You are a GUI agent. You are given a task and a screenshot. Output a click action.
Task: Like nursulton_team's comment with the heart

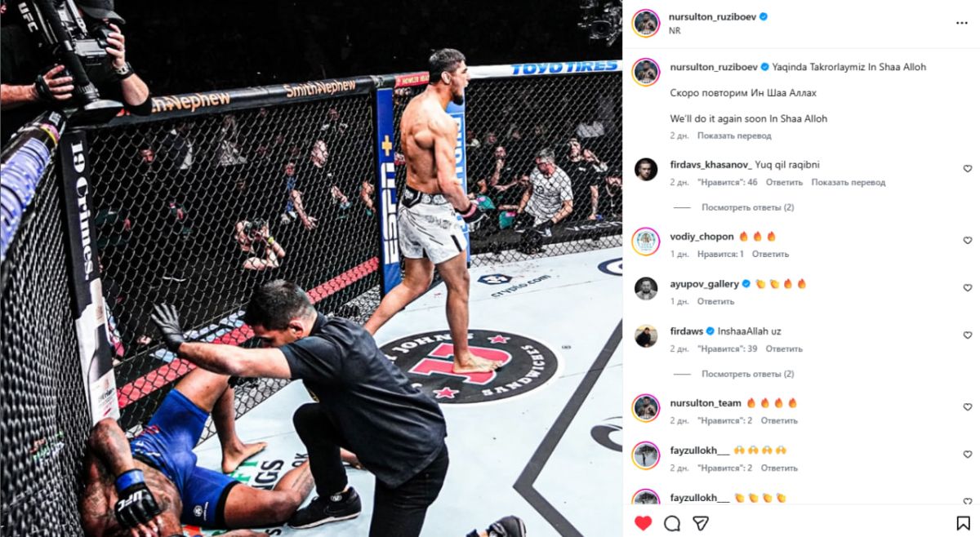[x=968, y=407]
